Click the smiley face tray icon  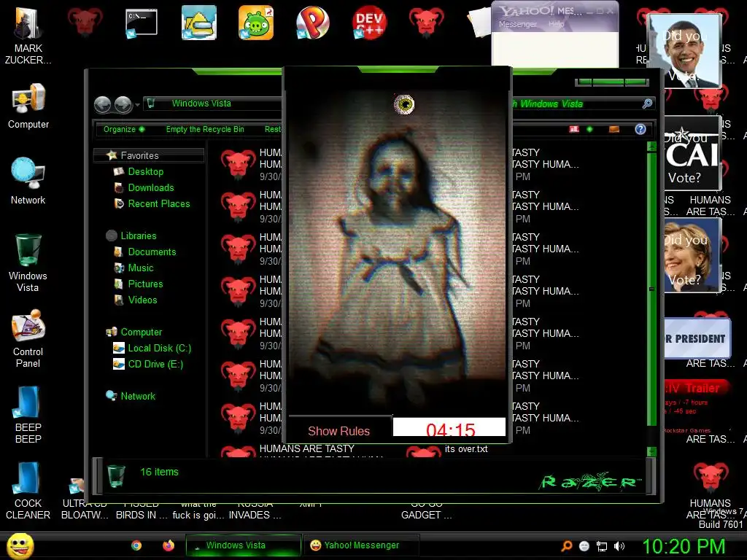584,546
